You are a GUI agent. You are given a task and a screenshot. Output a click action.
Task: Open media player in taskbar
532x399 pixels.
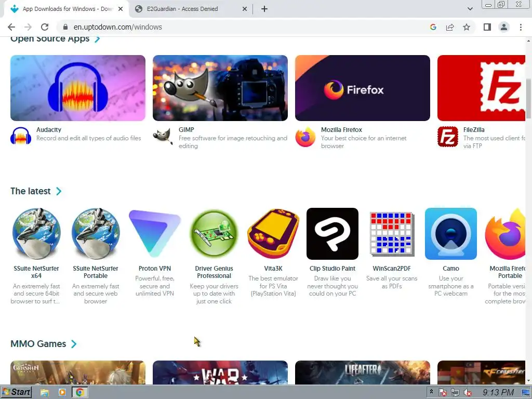62,393
